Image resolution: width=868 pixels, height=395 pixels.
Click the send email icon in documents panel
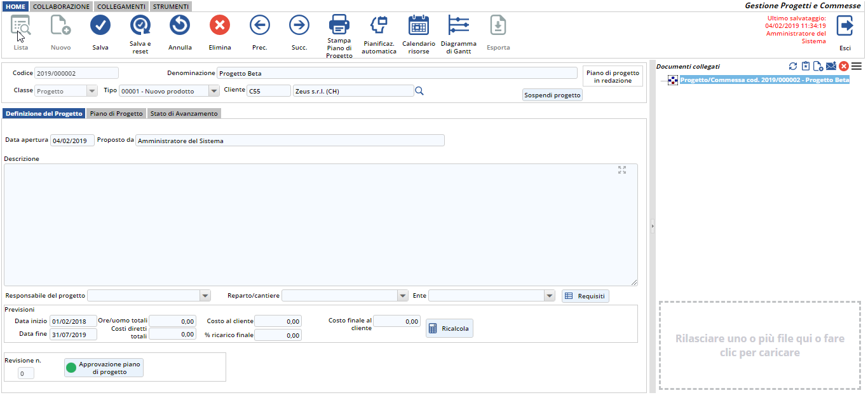click(831, 66)
